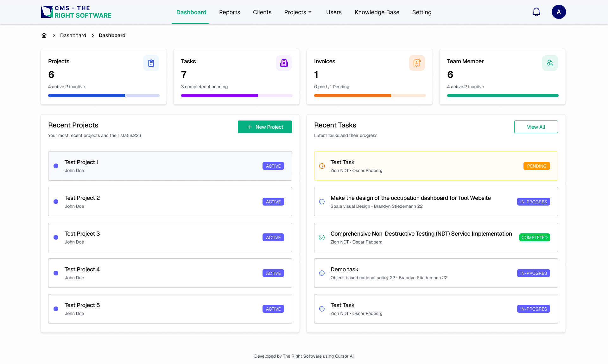Click the orange Invoices receipt icon
Screen dimensions: 608x364
click(x=417, y=63)
